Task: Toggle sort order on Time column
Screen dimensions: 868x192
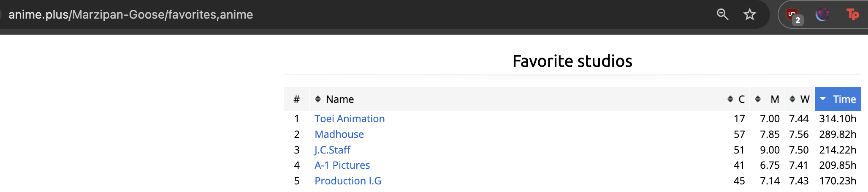Action: click(838, 99)
